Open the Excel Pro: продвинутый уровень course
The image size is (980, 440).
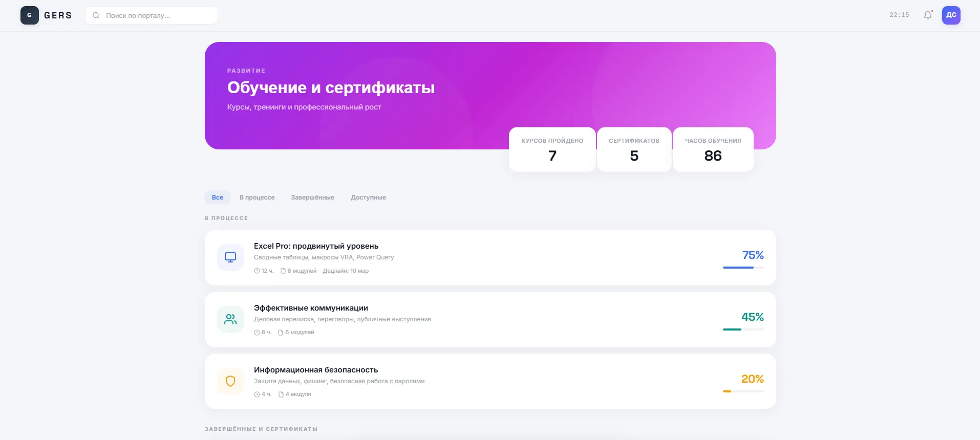316,246
